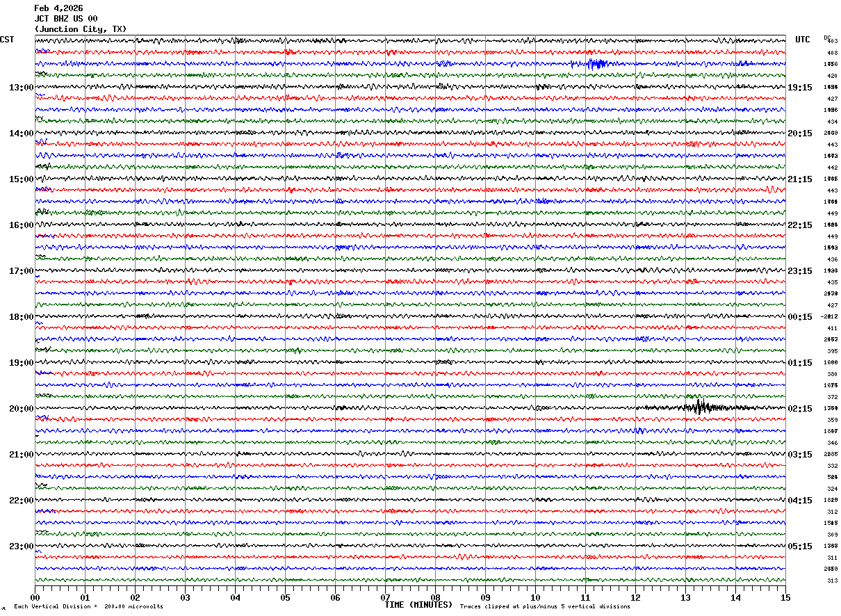Click minute 07 tick label on time axis
This screenshot has height=616, width=841.
[385, 597]
